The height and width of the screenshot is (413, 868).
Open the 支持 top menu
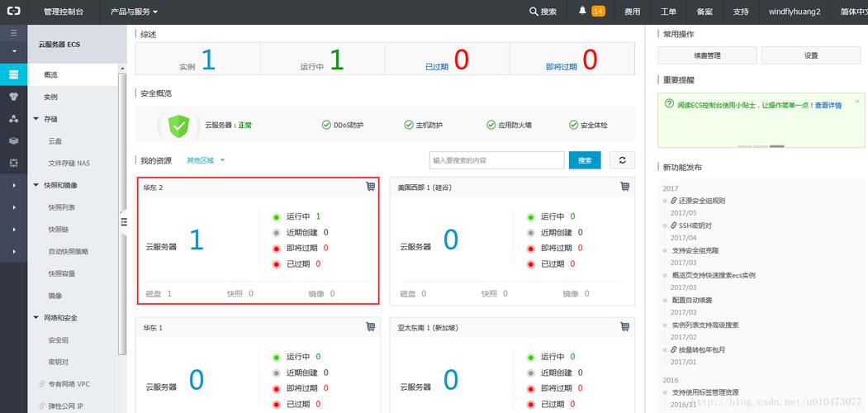741,12
